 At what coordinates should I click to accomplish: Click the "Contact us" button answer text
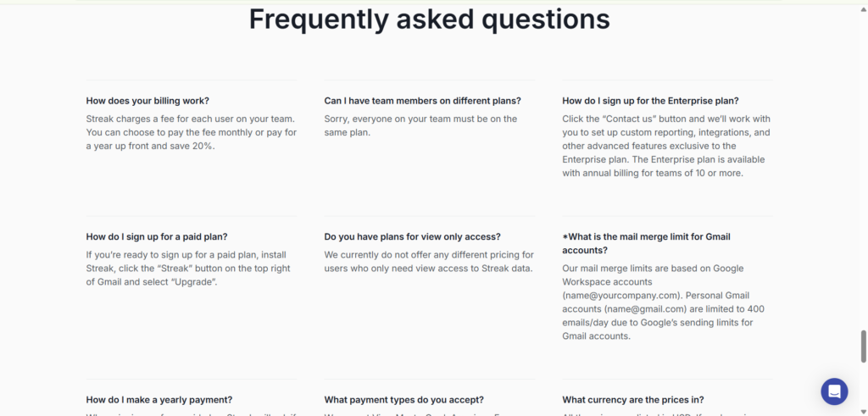click(x=666, y=146)
